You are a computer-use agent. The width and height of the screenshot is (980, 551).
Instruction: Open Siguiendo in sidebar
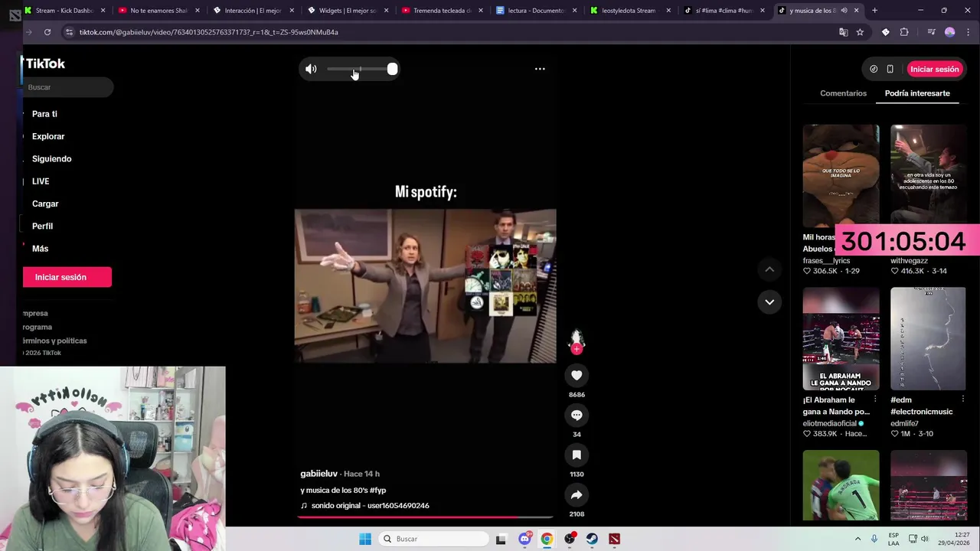tap(51, 159)
